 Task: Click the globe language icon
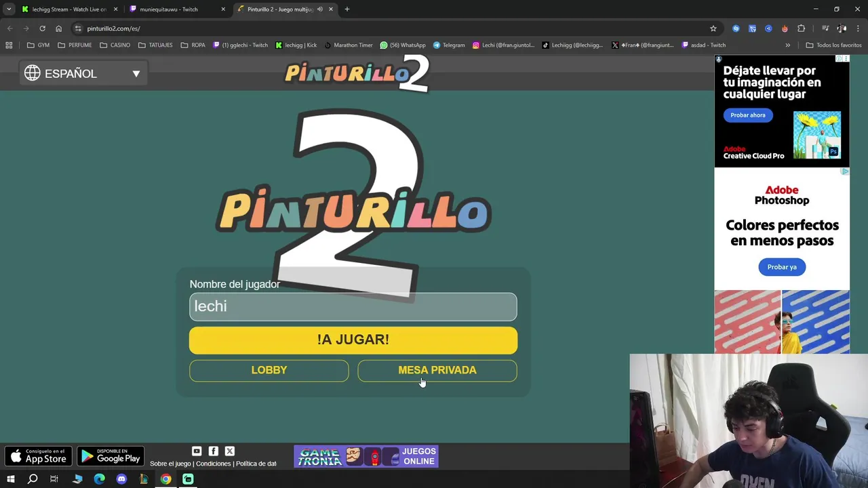tap(33, 73)
